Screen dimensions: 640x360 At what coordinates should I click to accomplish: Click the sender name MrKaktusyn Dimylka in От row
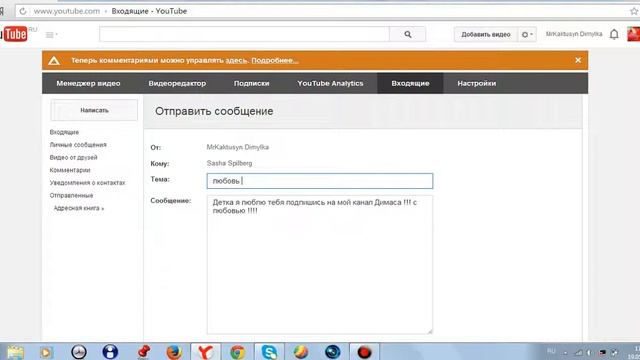(x=238, y=147)
